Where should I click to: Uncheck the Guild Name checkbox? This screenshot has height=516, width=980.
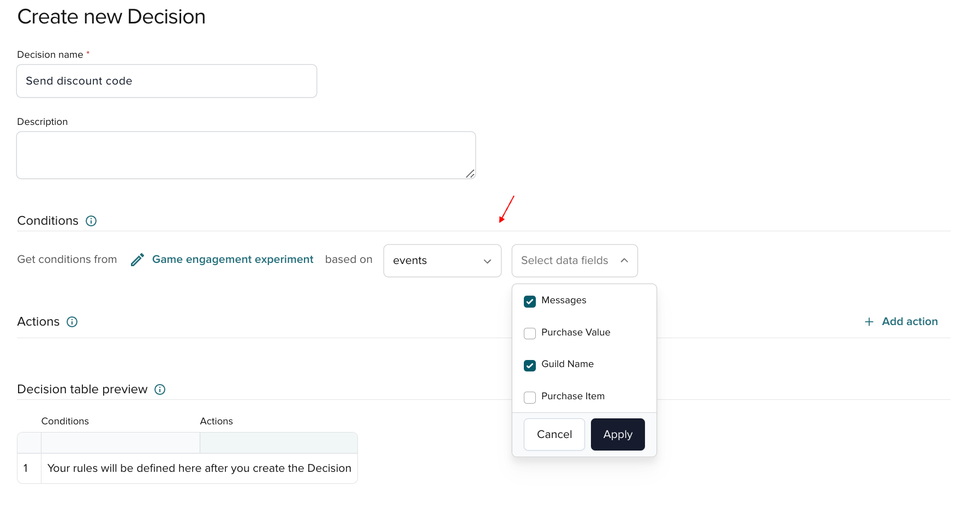coord(529,365)
